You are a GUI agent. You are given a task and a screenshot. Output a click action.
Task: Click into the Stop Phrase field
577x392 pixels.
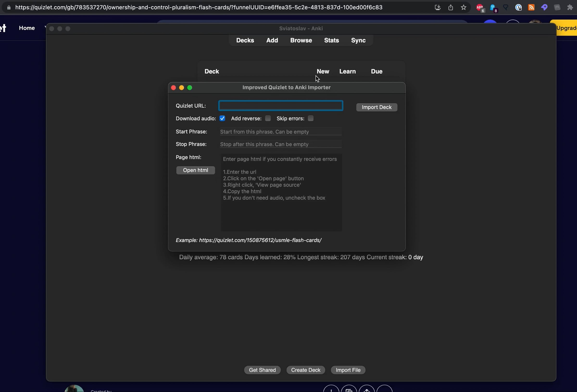click(281, 144)
